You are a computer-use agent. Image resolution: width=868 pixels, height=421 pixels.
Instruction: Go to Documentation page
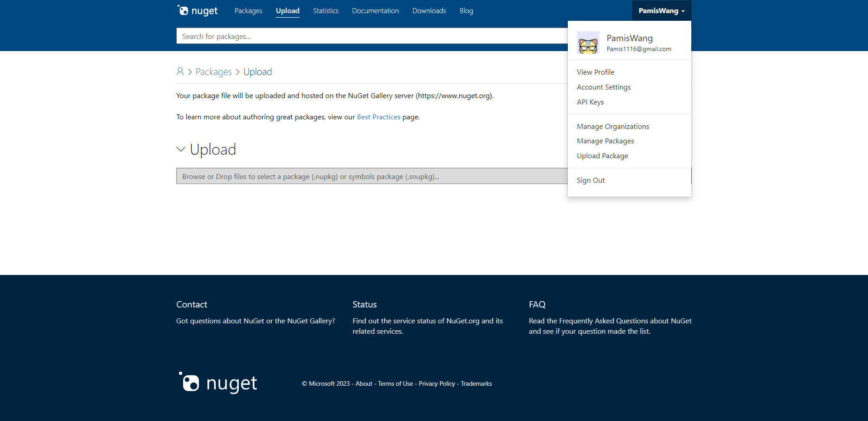pyautogui.click(x=375, y=10)
